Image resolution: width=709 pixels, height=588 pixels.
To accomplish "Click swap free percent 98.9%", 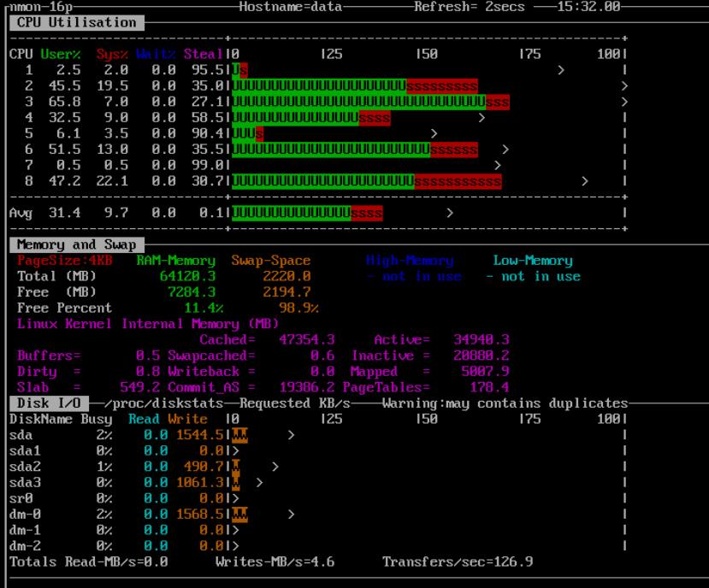I will tap(298, 309).
